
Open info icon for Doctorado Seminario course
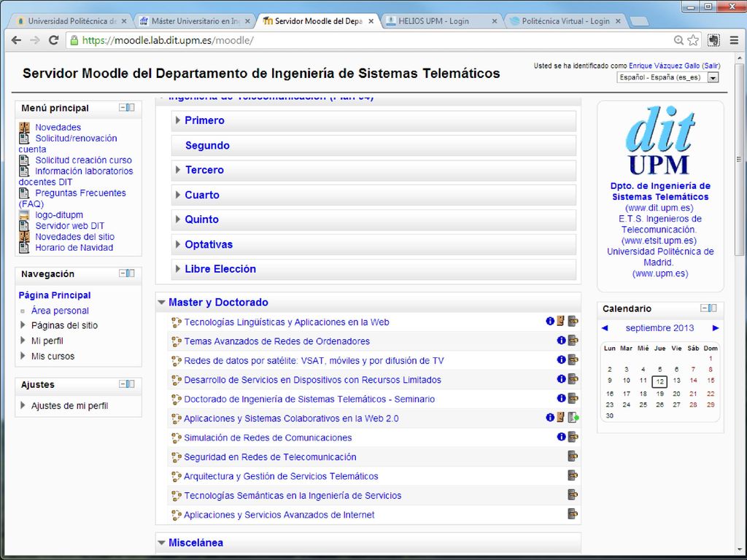(561, 398)
